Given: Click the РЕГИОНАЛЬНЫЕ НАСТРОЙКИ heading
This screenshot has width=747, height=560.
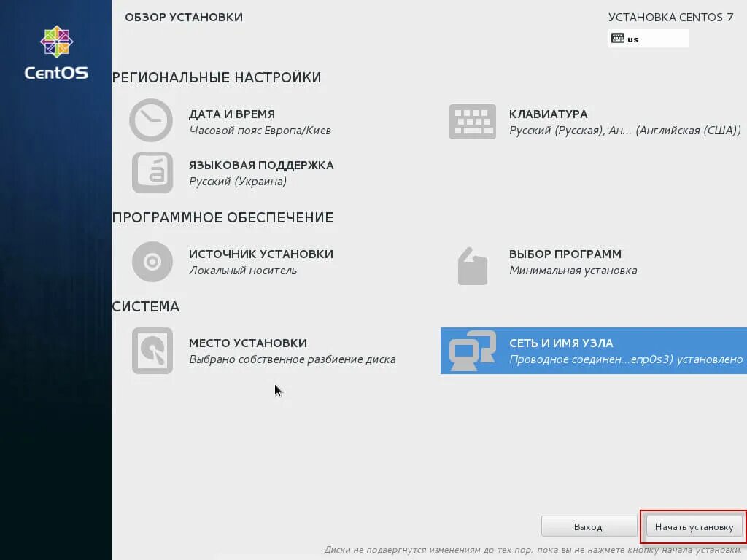Looking at the screenshot, I should tap(217, 77).
